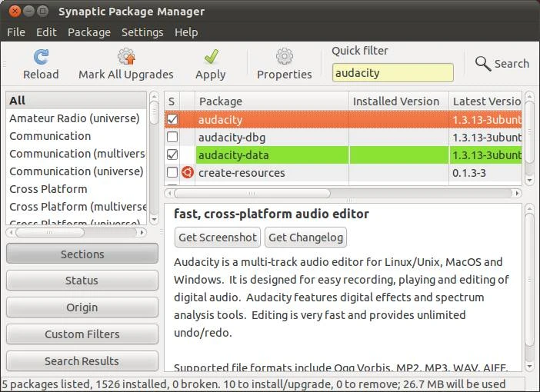The image size is (540, 392).
Task: Toggle the checkbox for the audacity package
Action: coord(172,119)
